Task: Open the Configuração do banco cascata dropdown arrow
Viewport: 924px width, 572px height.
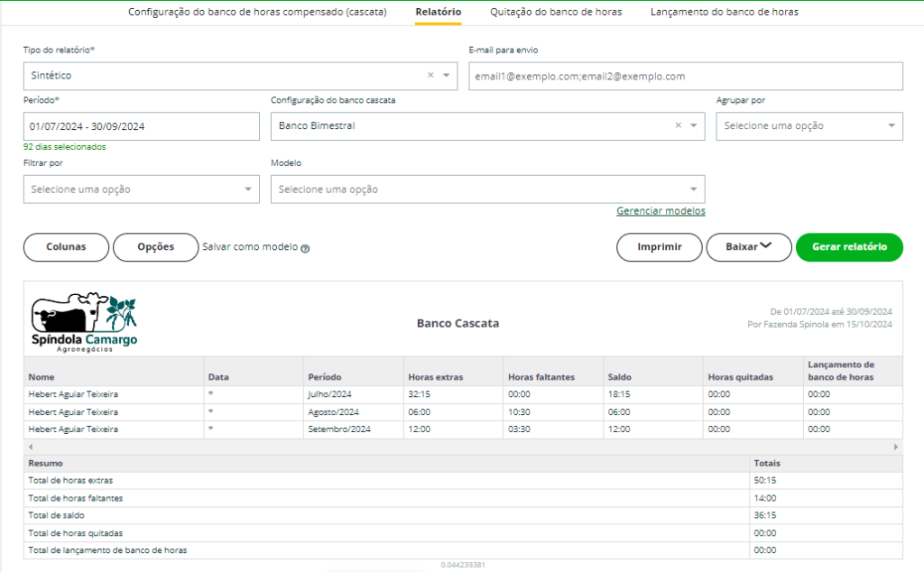Action: [x=694, y=125]
